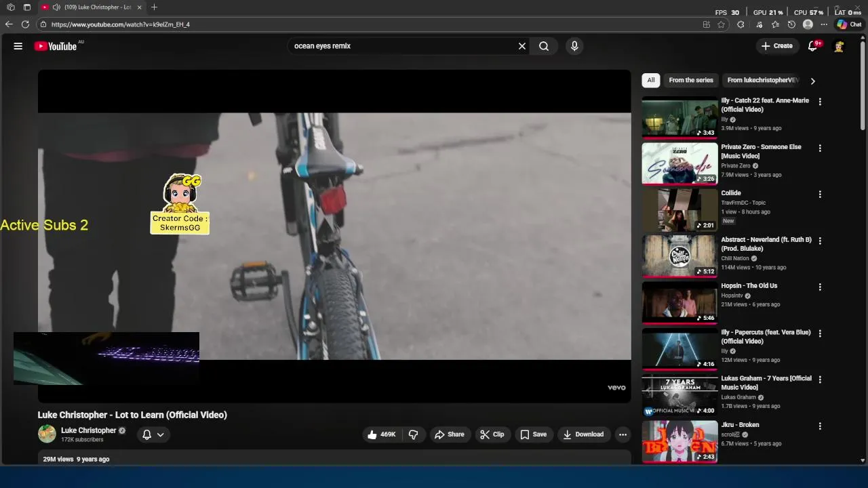Open options for Jkru - Broken video
The height and width of the screenshot is (488, 868).
pyautogui.click(x=820, y=426)
